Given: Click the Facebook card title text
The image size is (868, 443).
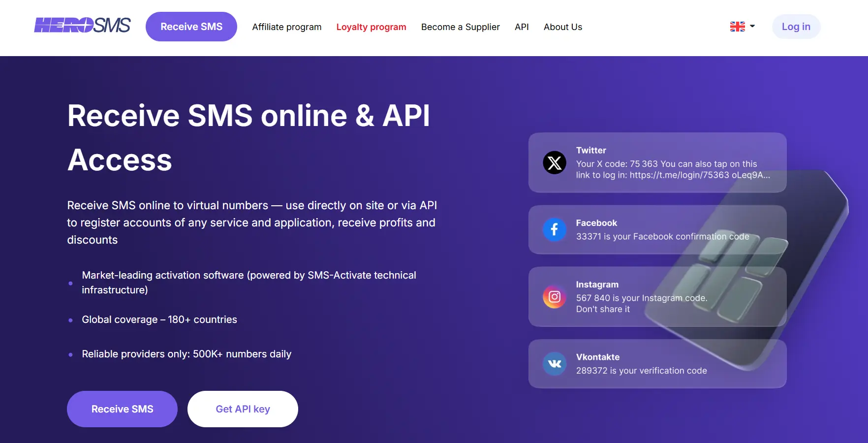Looking at the screenshot, I should click(596, 223).
